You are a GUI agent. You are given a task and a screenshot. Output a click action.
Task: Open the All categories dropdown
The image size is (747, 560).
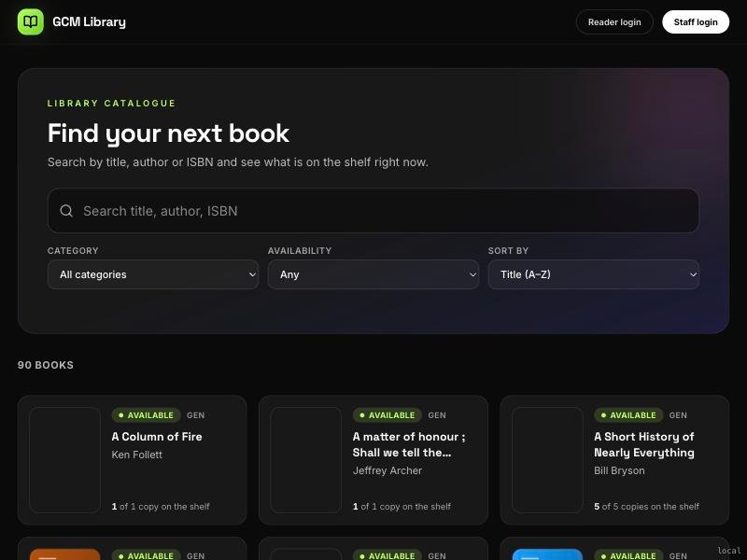(x=153, y=274)
